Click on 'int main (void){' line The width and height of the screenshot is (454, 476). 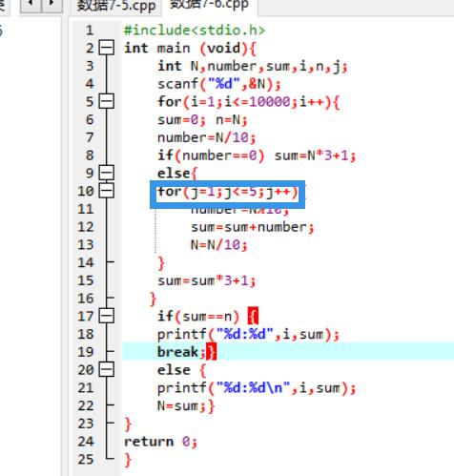coord(190,49)
